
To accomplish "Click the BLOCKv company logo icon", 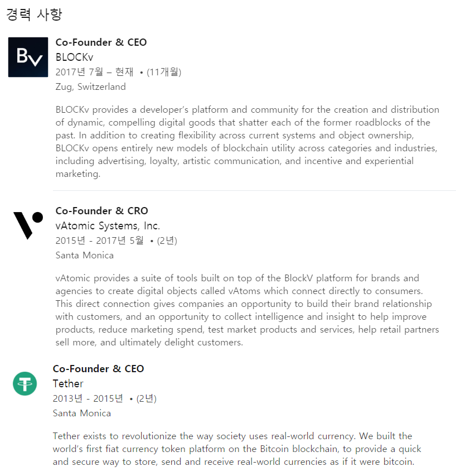I will click(28, 57).
